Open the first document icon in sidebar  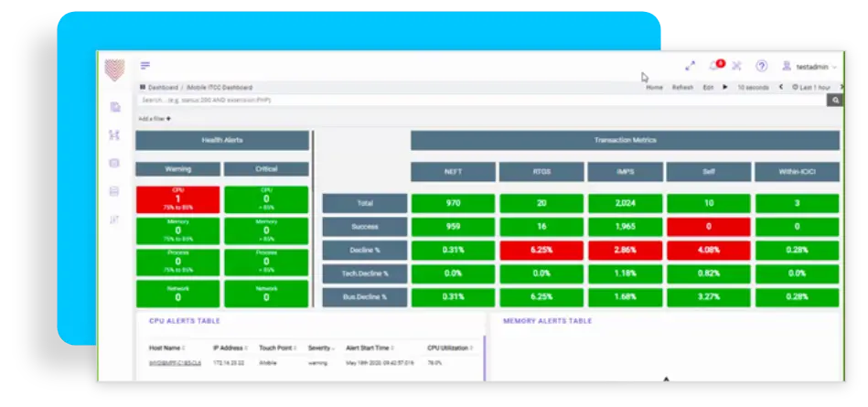click(x=114, y=107)
